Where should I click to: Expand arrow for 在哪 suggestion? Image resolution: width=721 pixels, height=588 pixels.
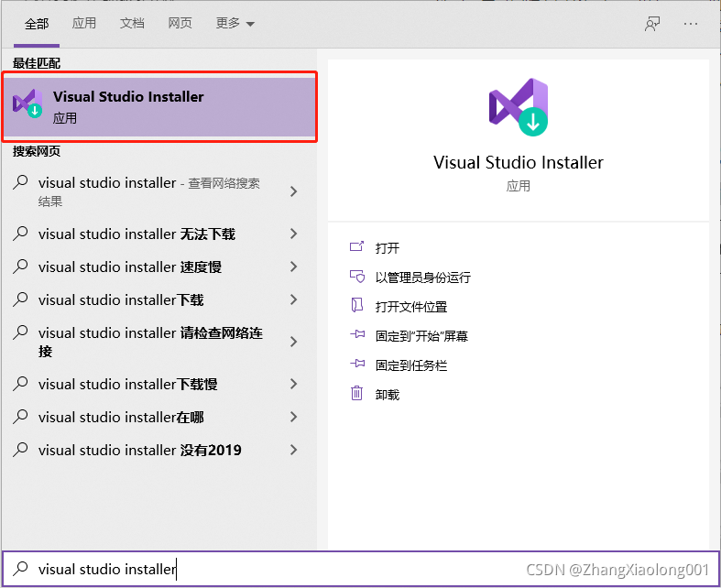point(294,418)
